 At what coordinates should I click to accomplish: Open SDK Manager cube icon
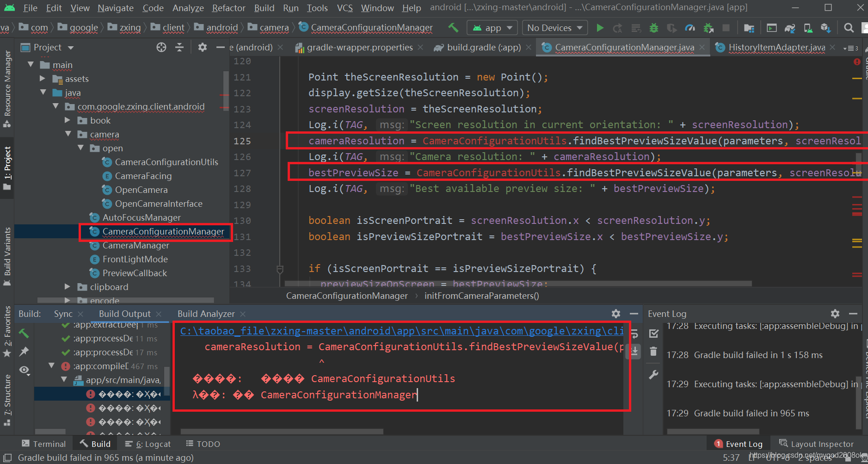(826, 28)
